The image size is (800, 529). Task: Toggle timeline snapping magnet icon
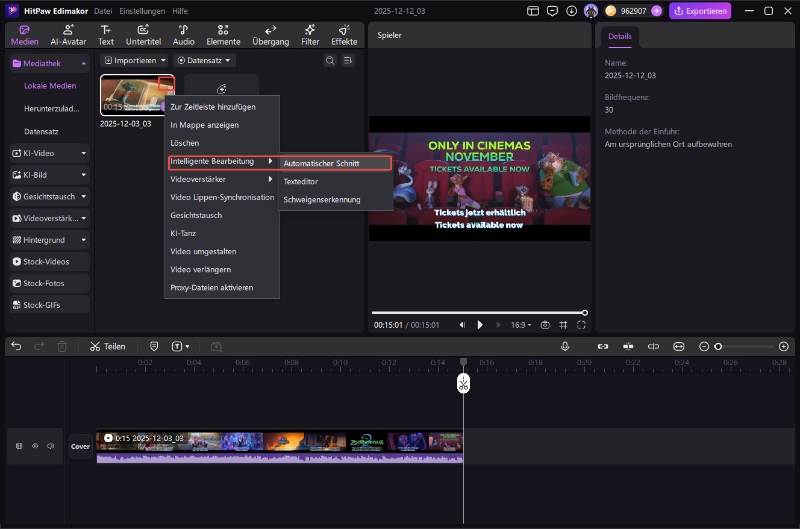click(628, 346)
